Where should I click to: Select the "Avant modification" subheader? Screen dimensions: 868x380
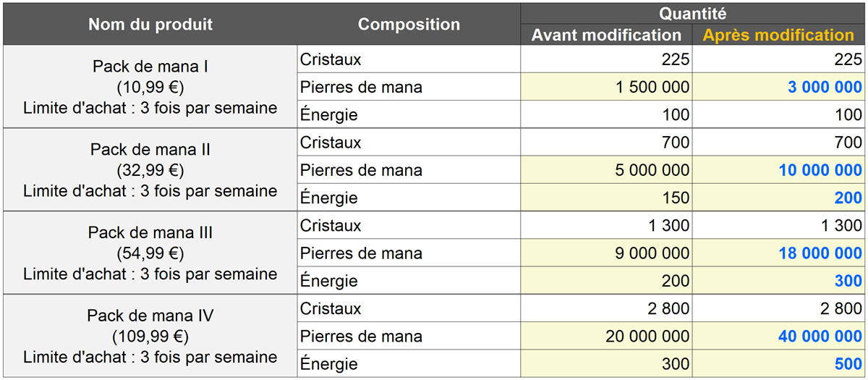pyautogui.click(x=606, y=35)
